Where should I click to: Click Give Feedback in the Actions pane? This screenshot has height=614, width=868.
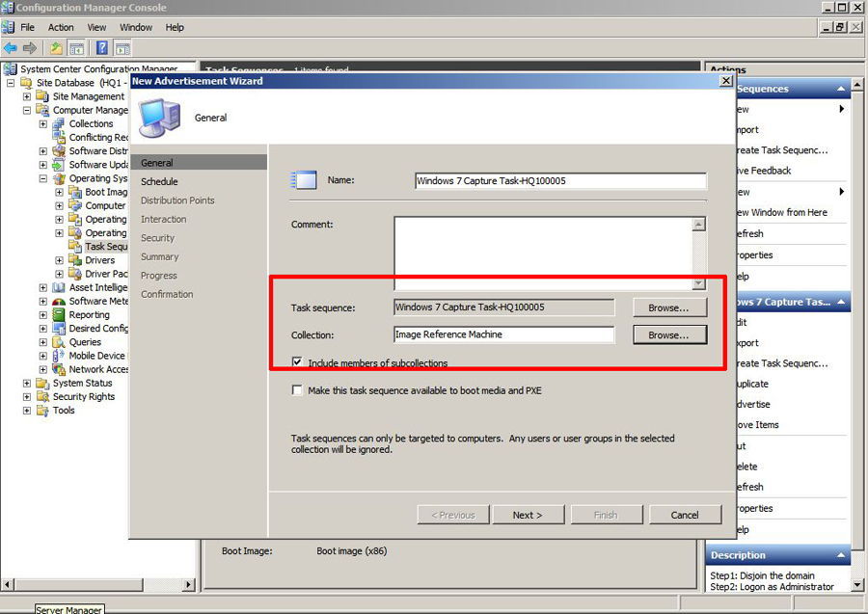coord(764,171)
